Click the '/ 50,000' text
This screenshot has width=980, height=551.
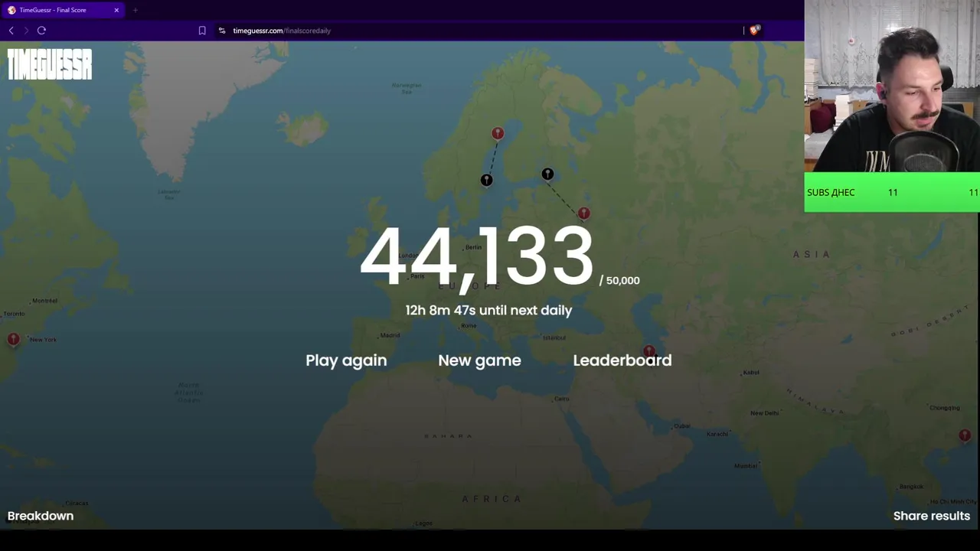click(x=619, y=281)
